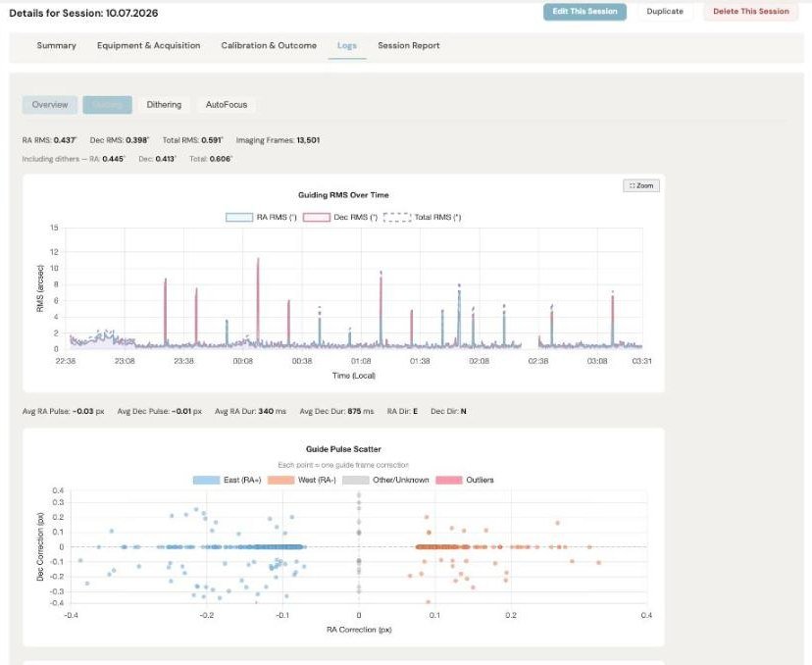
Task: Click the Imaging Frames value 13,501
Action: 308,140
